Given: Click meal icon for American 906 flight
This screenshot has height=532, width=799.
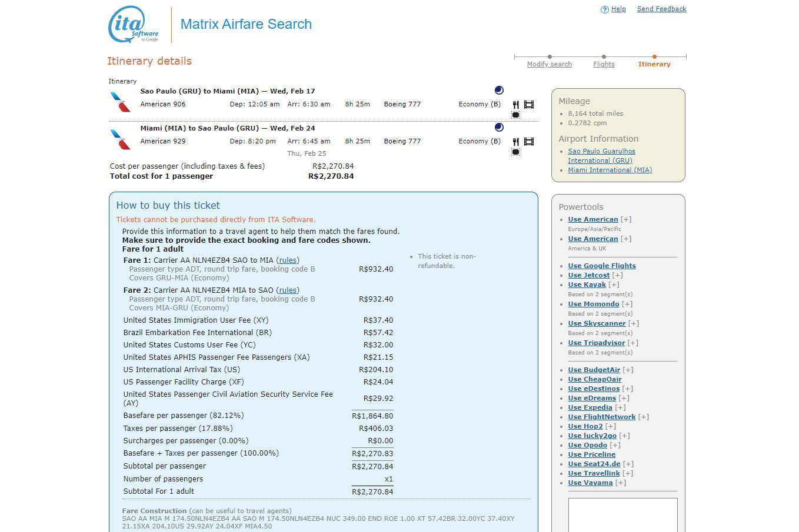Looking at the screenshot, I should (515, 105).
